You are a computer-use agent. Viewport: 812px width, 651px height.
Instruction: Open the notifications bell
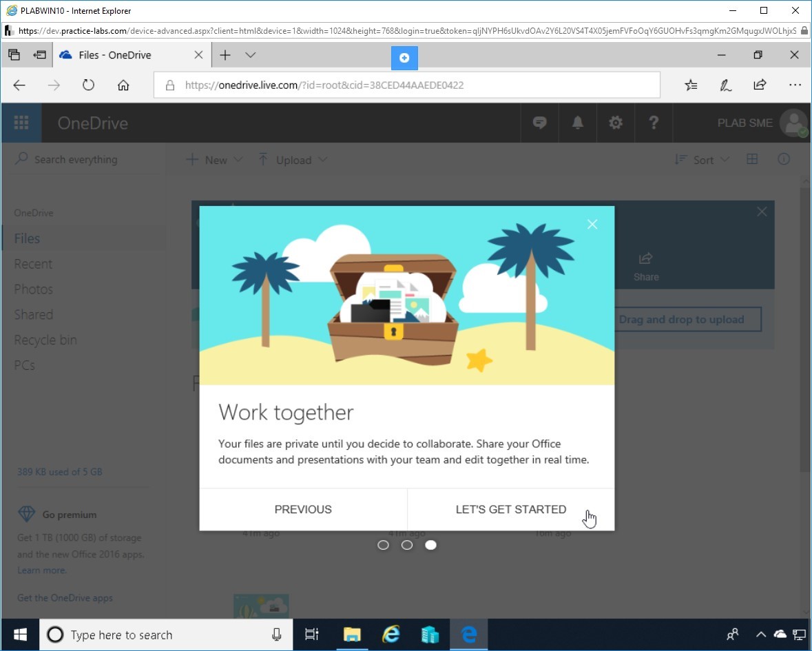[577, 123]
